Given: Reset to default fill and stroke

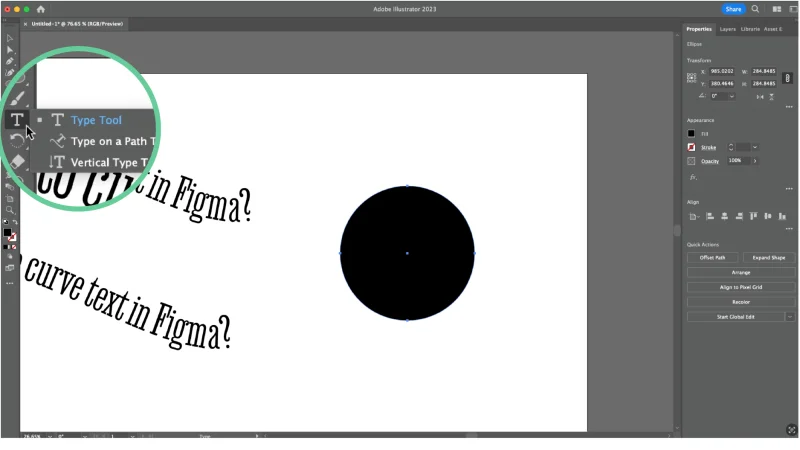Looking at the screenshot, I should [6, 222].
